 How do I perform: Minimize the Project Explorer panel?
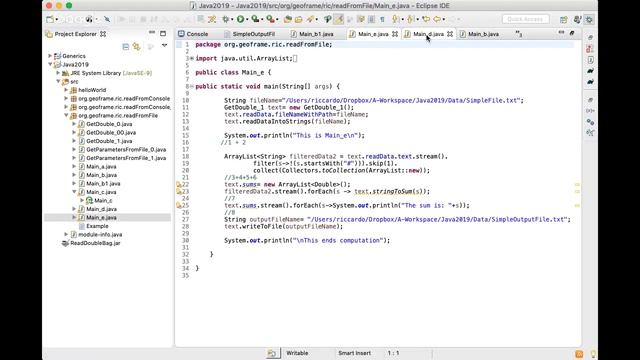152,33
